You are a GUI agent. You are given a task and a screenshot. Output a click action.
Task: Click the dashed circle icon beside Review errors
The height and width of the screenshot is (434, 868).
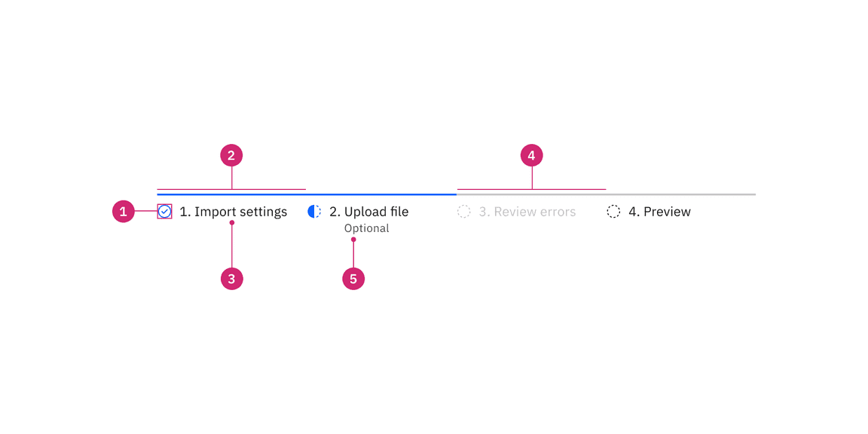pyautogui.click(x=463, y=212)
